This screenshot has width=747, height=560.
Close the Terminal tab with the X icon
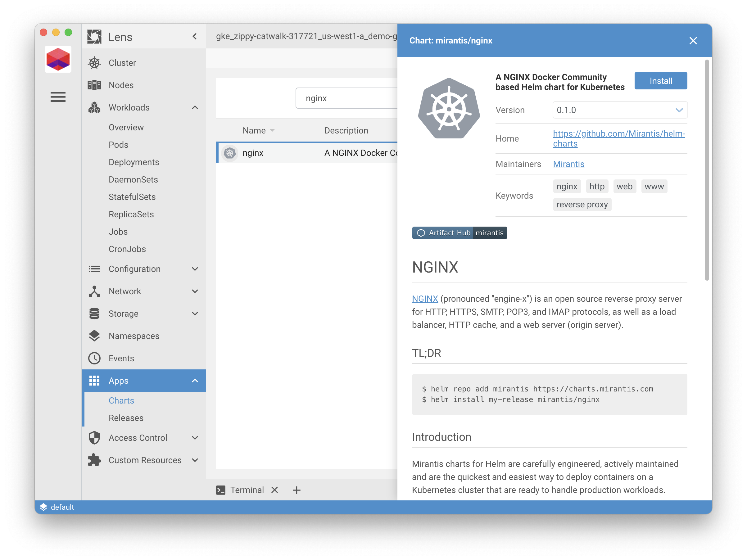pyautogui.click(x=274, y=490)
